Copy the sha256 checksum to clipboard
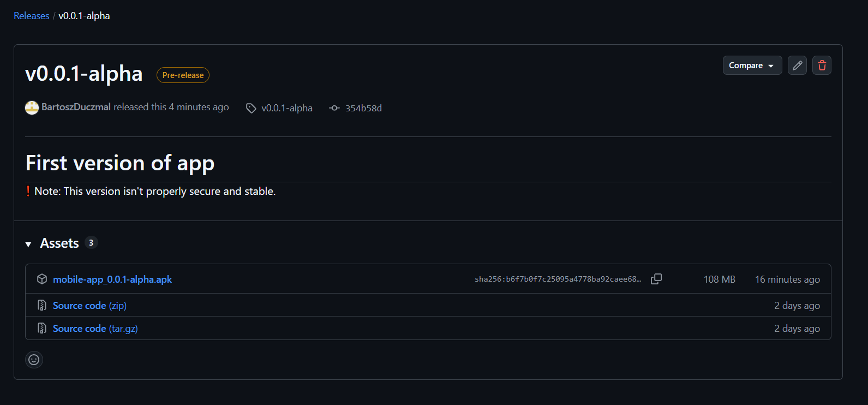This screenshot has height=405, width=868. 656,279
